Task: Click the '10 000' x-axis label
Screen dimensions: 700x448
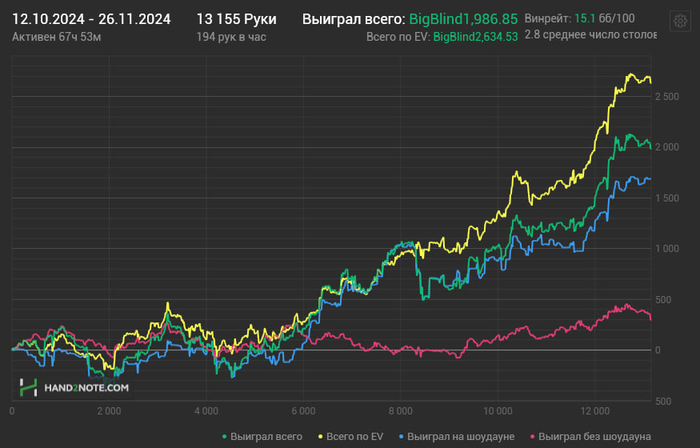Action: pyautogui.click(x=497, y=411)
